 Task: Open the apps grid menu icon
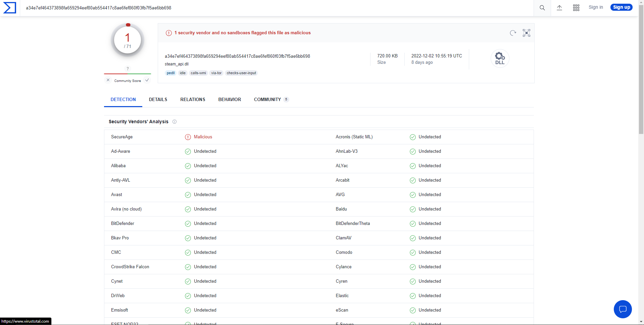click(x=576, y=8)
